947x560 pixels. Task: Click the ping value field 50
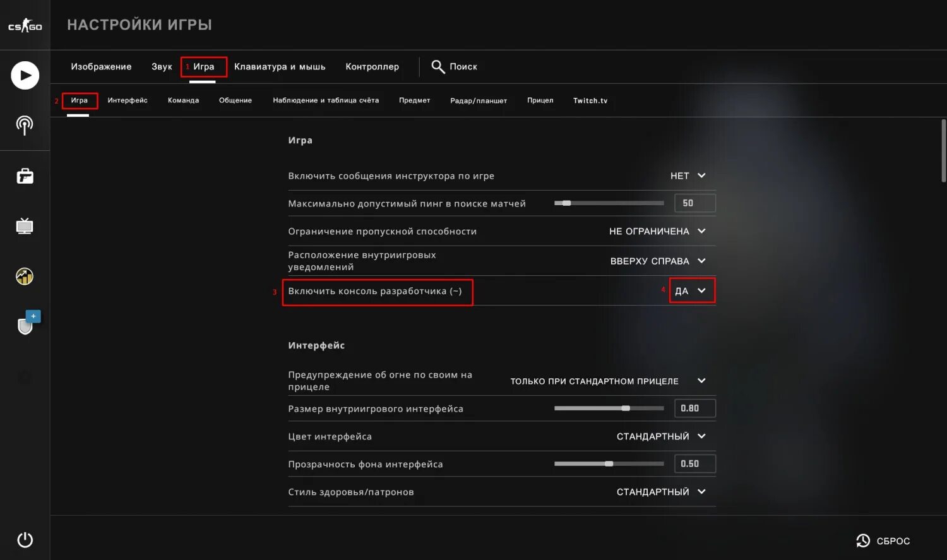click(695, 203)
